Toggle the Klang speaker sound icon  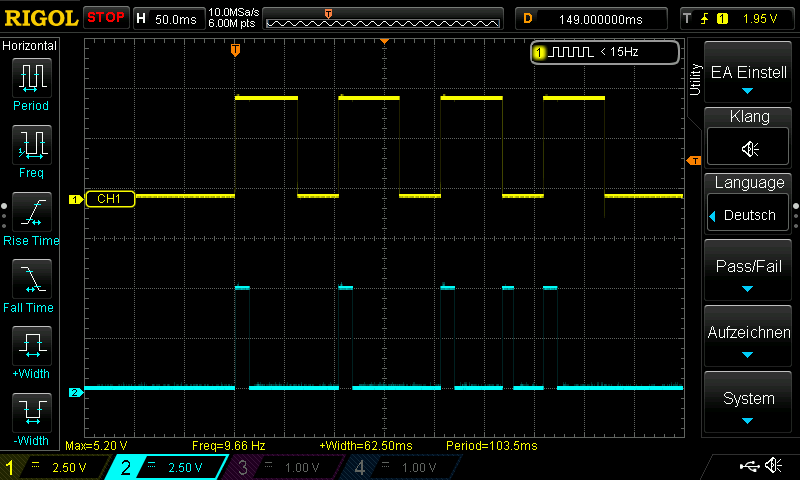(749, 148)
